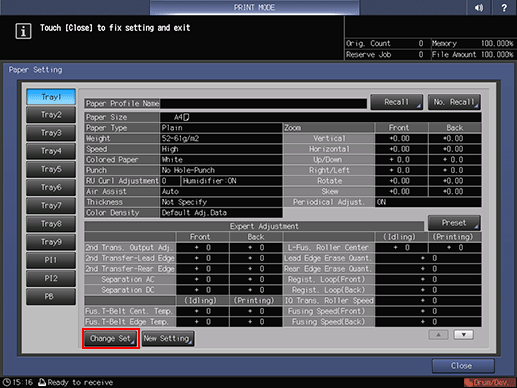
Task: Tap Skew Back value
Action: click(x=455, y=192)
